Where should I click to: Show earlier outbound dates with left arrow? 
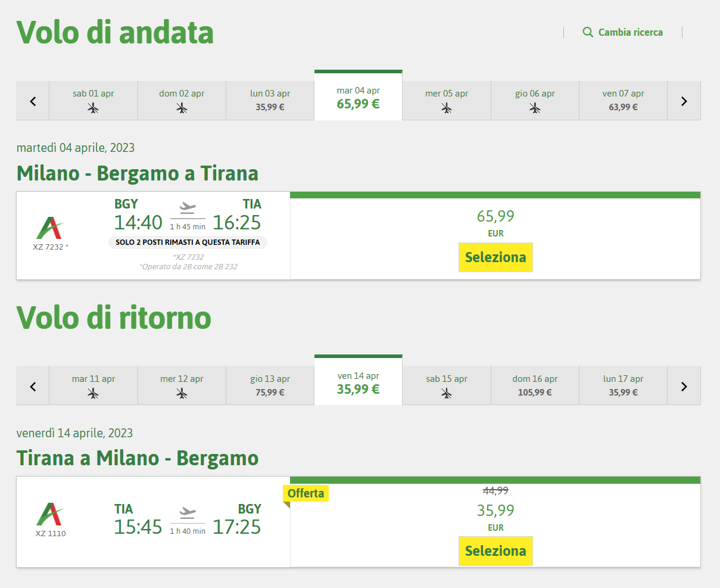(33, 101)
